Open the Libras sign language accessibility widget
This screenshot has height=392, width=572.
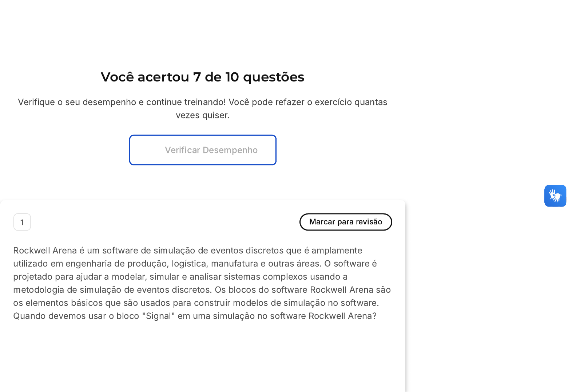pyautogui.click(x=555, y=196)
